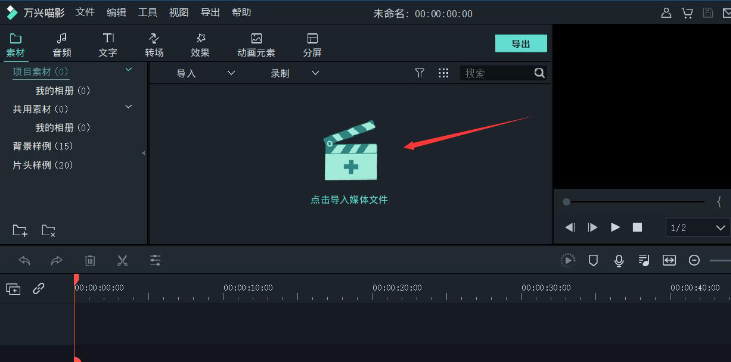The image size is (731, 362).
Task: Open the 素材 media tab
Action: coord(15,45)
